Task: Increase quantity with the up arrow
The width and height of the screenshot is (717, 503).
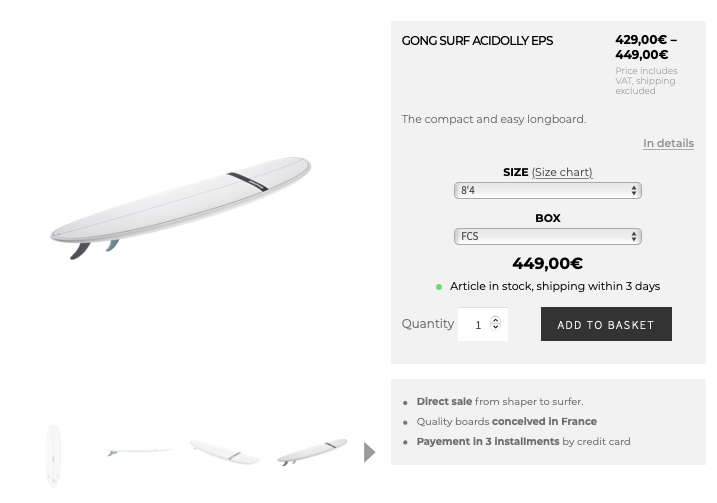Action: point(495,320)
